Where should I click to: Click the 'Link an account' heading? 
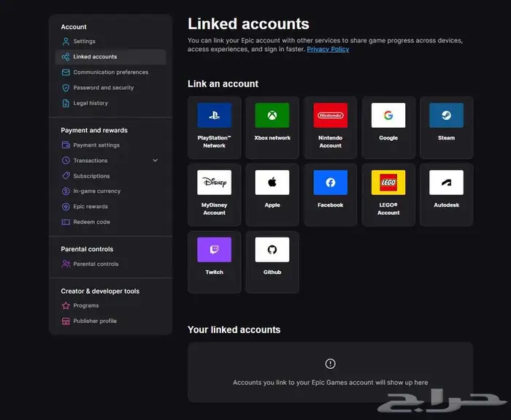tap(223, 84)
